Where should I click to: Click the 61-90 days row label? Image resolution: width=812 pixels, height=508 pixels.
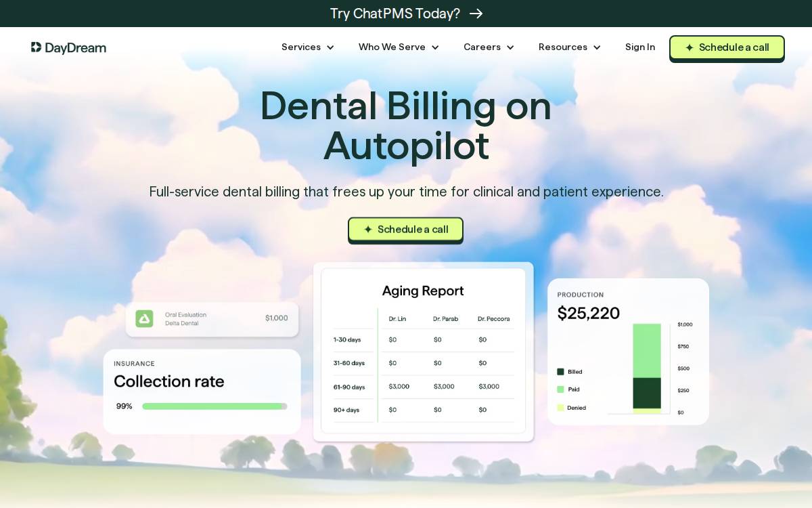[x=349, y=387]
